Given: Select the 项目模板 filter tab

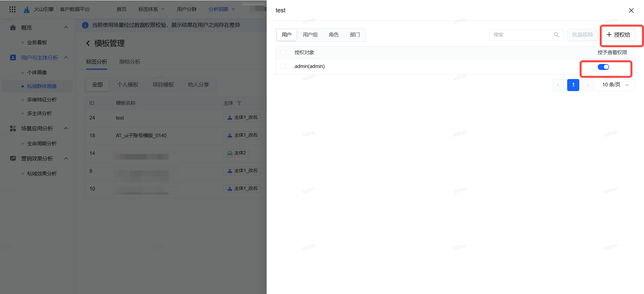Looking at the screenshot, I should (163, 85).
